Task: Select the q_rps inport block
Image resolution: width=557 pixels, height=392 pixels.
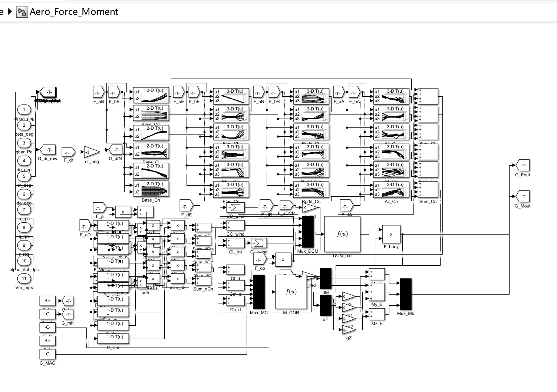Action: (24, 227)
